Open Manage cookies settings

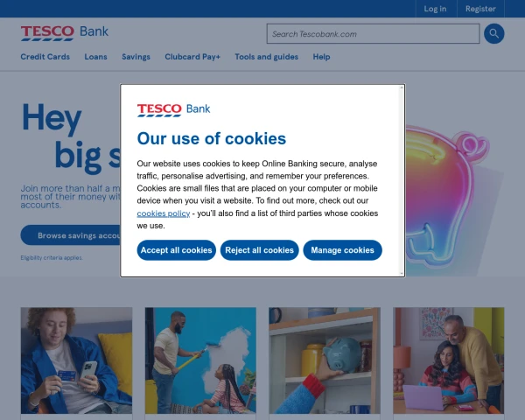pos(342,250)
